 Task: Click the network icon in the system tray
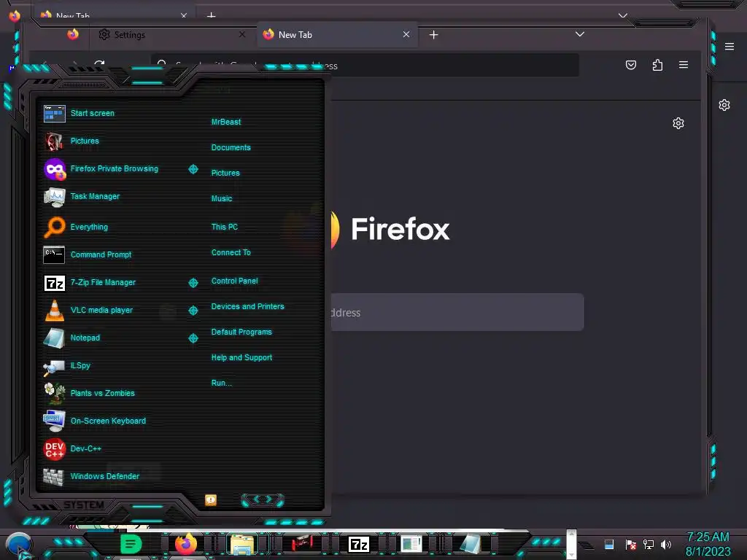pyautogui.click(x=649, y=544)
